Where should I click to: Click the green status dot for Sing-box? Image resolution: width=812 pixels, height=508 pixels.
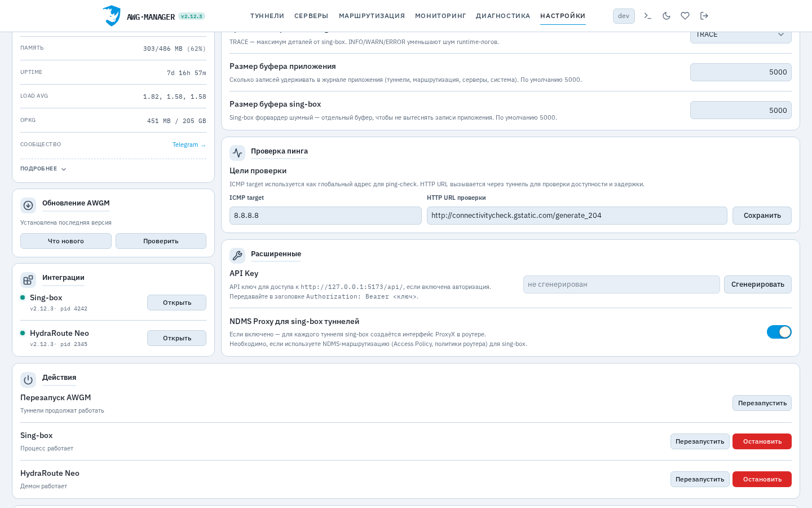[x=23, y=297]
